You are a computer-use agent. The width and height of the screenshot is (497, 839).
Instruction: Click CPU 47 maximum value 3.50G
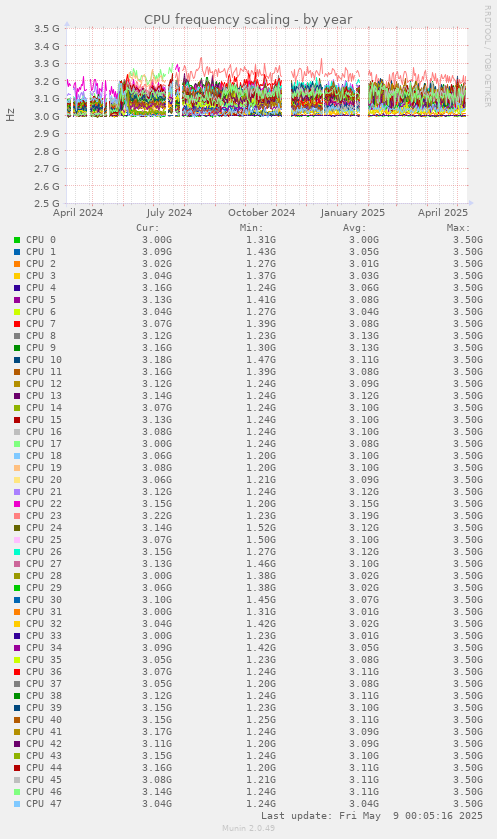468,804
